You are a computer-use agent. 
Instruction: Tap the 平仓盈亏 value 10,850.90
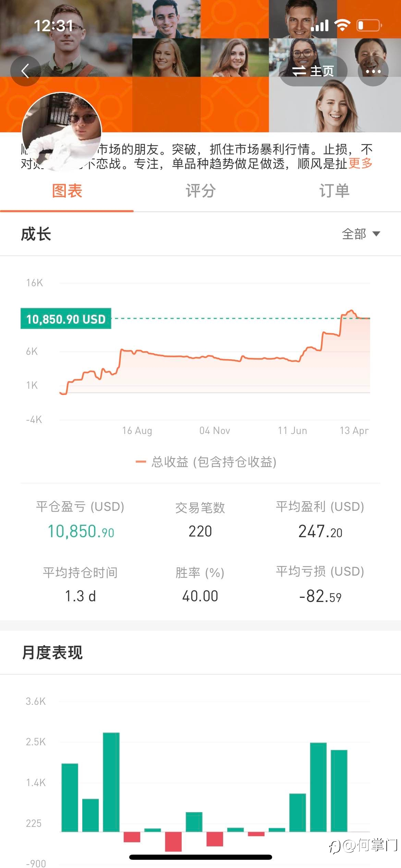[81, 531]
